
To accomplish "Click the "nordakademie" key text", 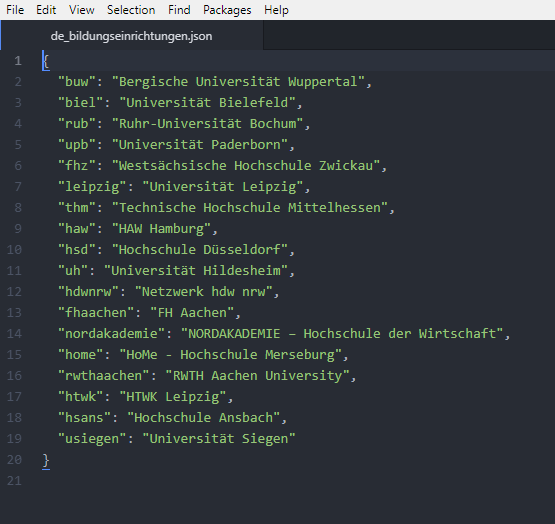I will tap(111, 334).
